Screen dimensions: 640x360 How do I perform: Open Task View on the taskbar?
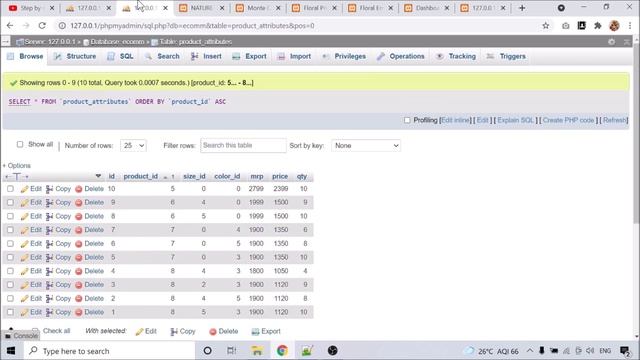point(232,351)
